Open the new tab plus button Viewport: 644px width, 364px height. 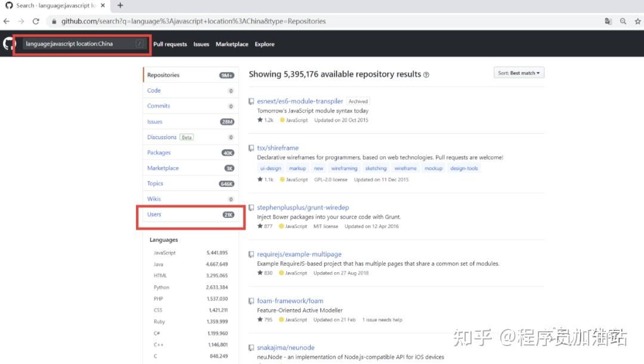[120, 5]
